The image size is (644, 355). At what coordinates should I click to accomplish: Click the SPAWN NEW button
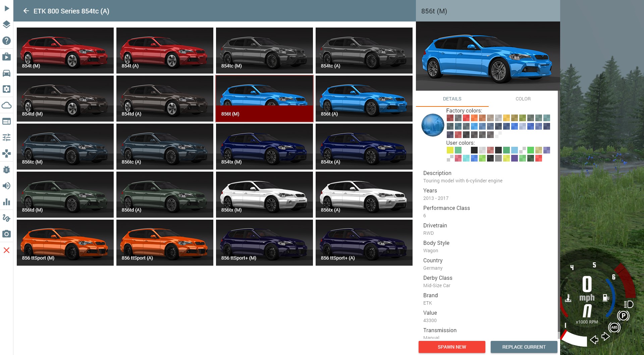452,347
